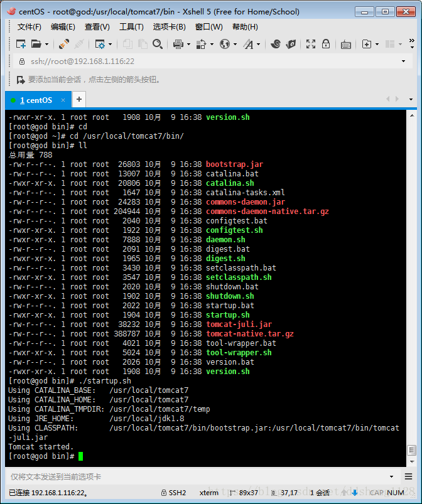Click the blue download arrow in status bar
Viewport: 422px width, 504px height.
(355, 493)
